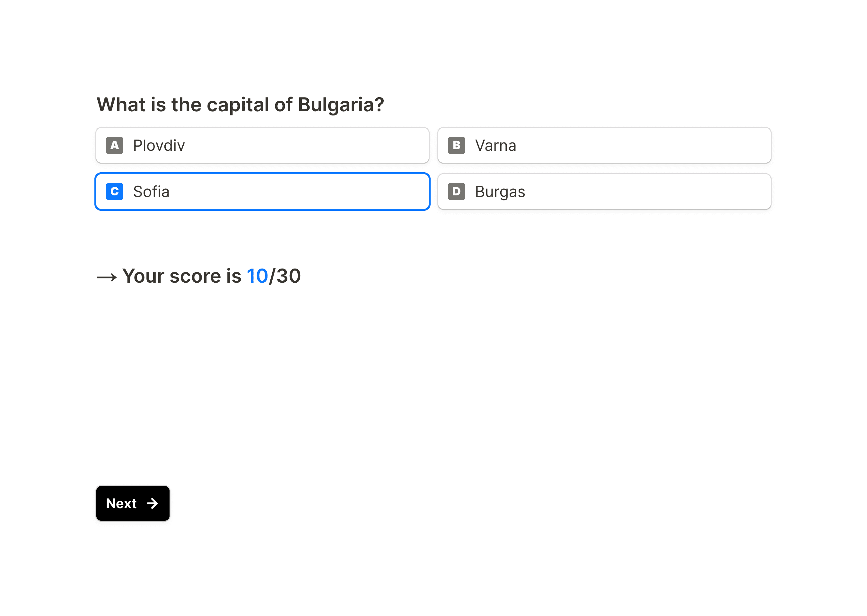
Task: Click the letter B badge beside Varna
Action: point(456,145)
